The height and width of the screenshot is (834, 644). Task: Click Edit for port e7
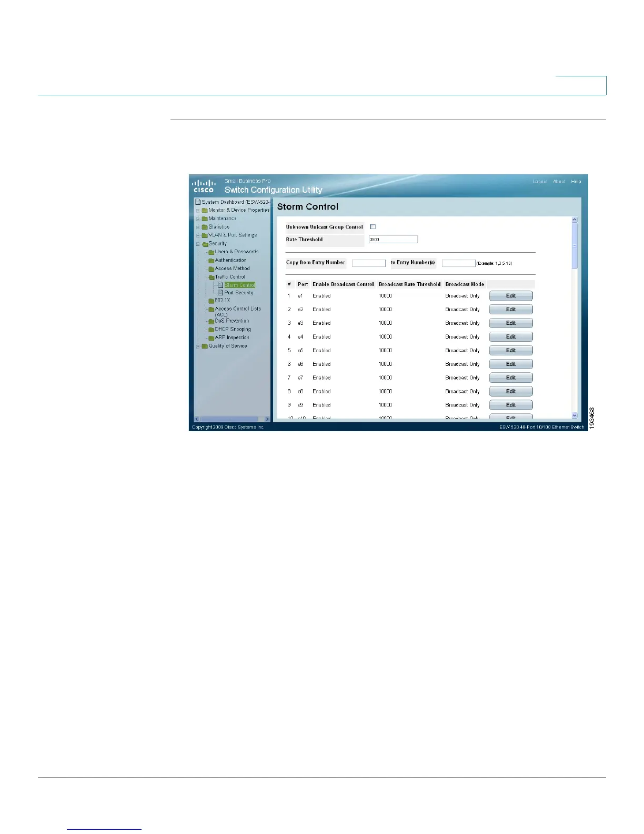click(511, 378)
